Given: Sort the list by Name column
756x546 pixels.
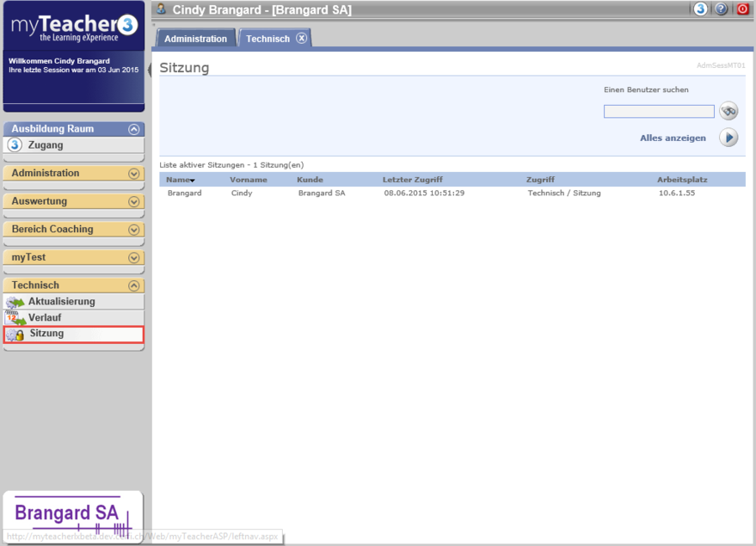Looking at the screenshot, I should (178, 180).
